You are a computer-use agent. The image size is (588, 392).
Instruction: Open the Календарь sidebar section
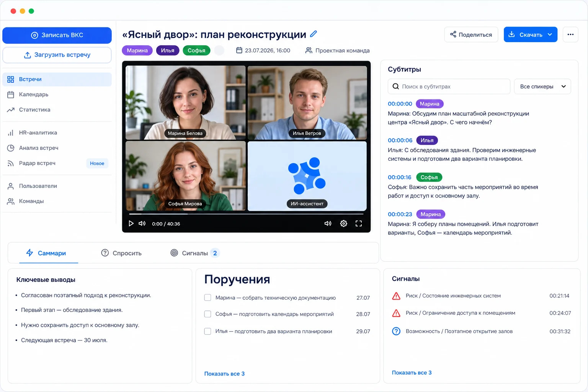[57, 95]
